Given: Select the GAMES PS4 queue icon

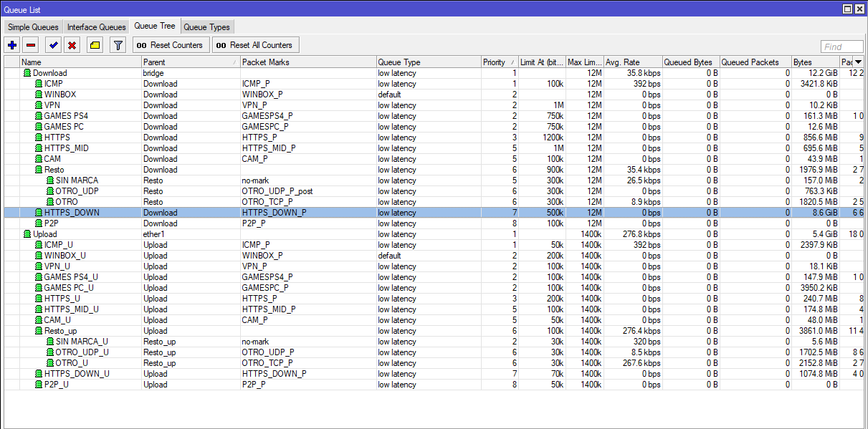Looking at the screenshot, I should point(39,116).
